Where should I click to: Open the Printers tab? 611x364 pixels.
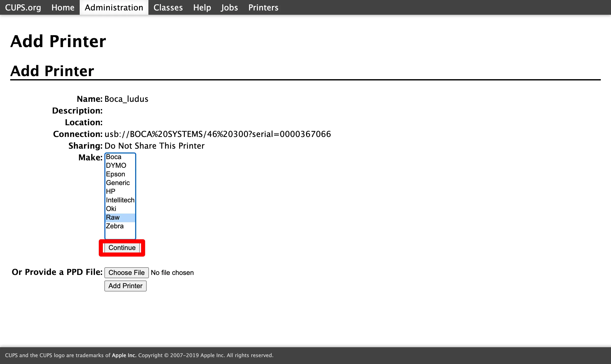click(x=263, y=7)
